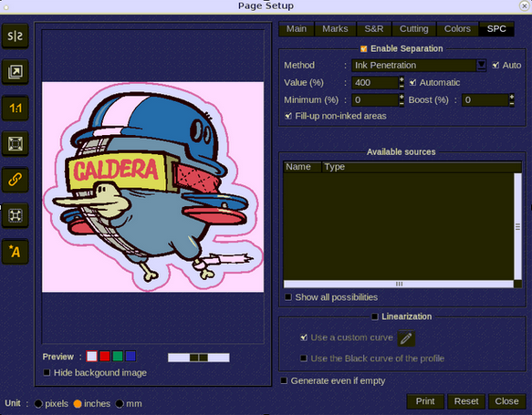
Task: Edit custom curve with pencil icon
Action: [x=406, y=338]
